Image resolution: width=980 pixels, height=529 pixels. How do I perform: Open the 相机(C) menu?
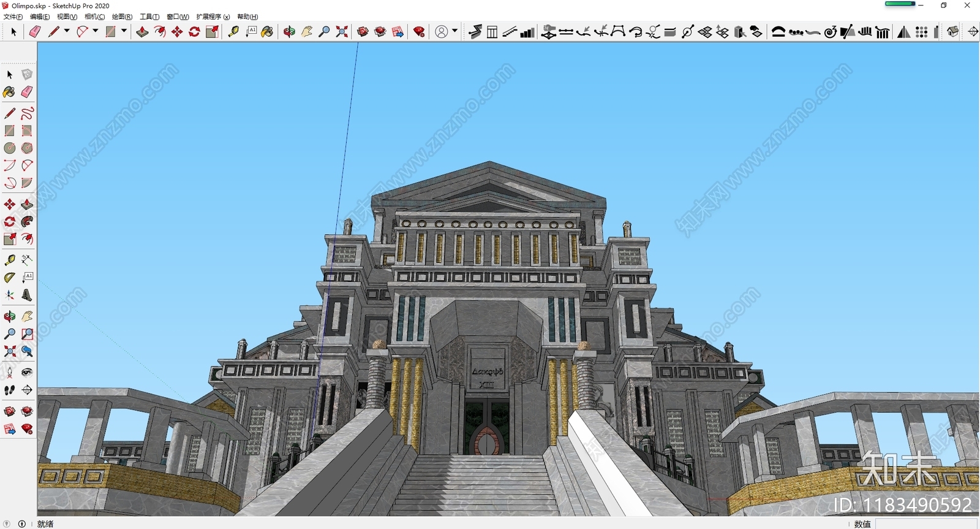(x=94, y=17)
